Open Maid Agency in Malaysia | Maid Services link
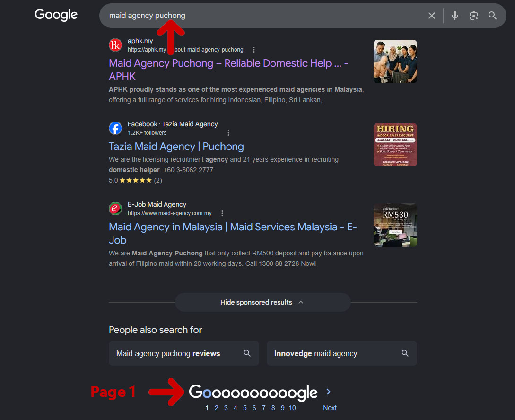The width and height of the screenshot is (515, 420). 233,234
